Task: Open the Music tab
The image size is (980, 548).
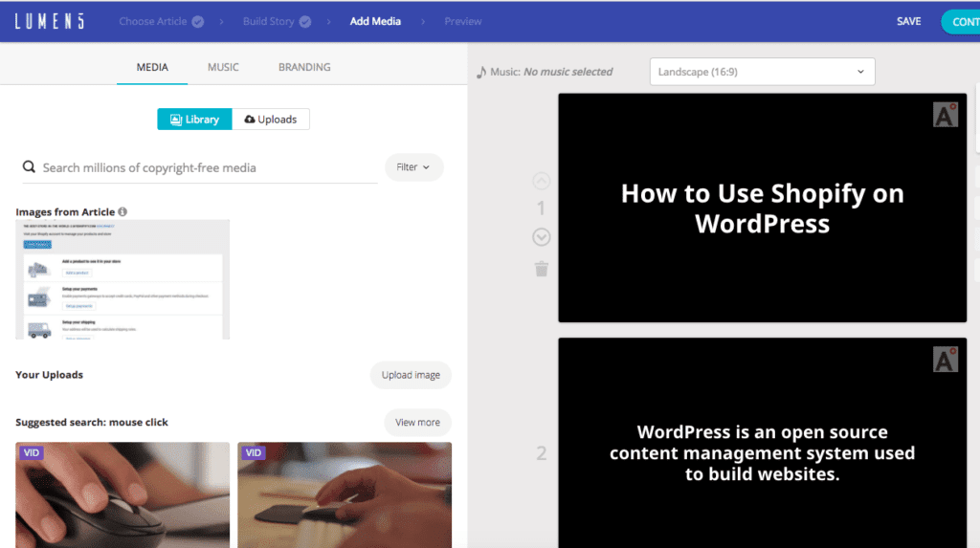Action: (x=223, y=68)
